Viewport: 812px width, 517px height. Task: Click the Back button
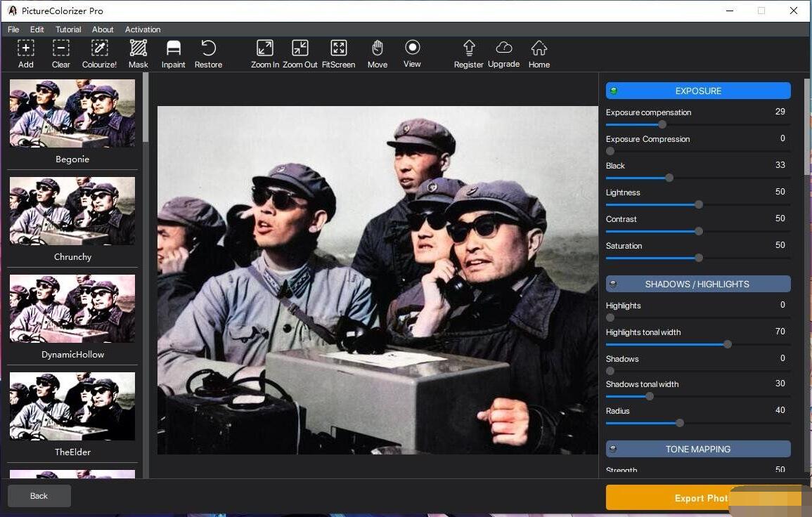pos(39,496)
